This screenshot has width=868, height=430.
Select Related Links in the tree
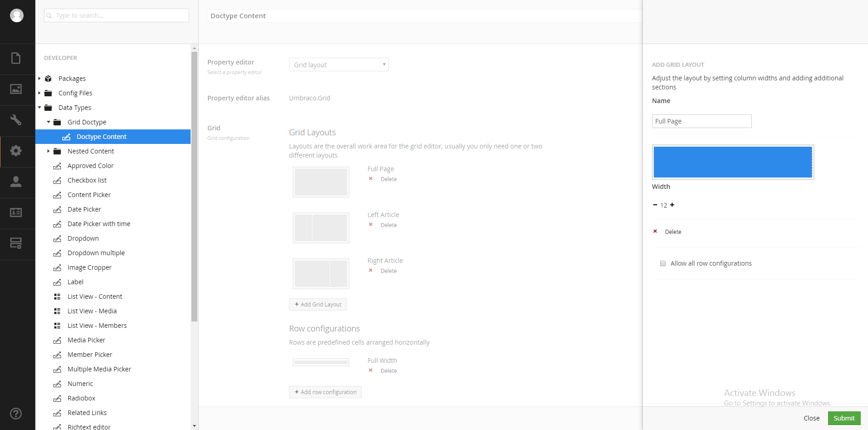(x=87, y=413)
